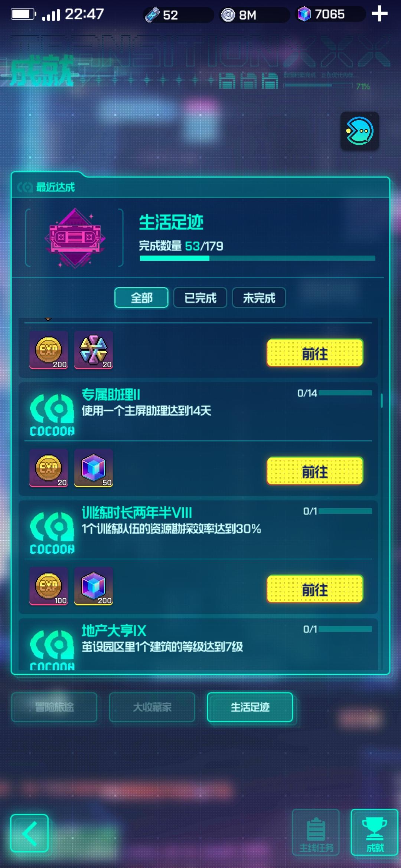This screenshot has height=868, width=401.
Task: Open the 成就 trophy icon
Action: [374, 832]
